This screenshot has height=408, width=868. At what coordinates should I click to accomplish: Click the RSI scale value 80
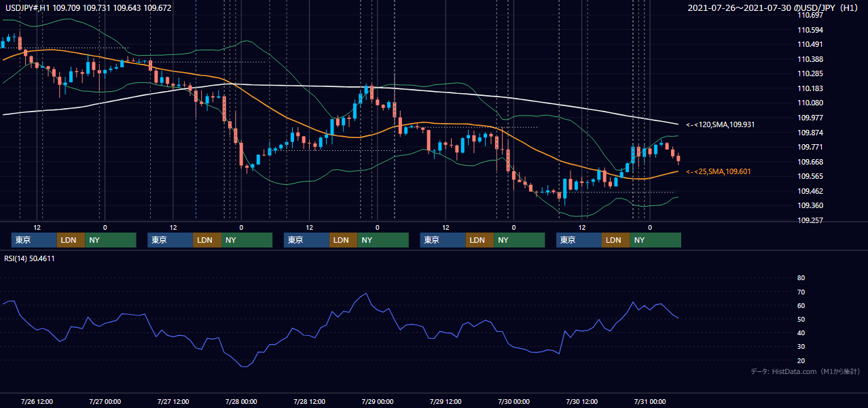pyautogui.click(x=801, y=278)
